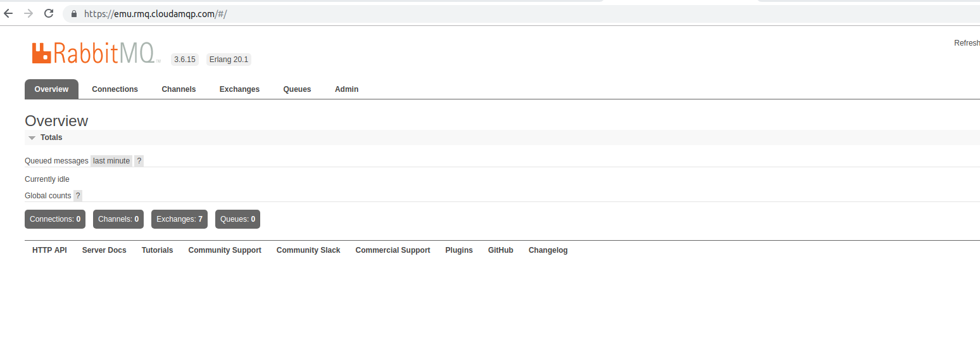980x344 pixels.
Task: Click the Refresh text at top right
Action: (x=967, y=43)
